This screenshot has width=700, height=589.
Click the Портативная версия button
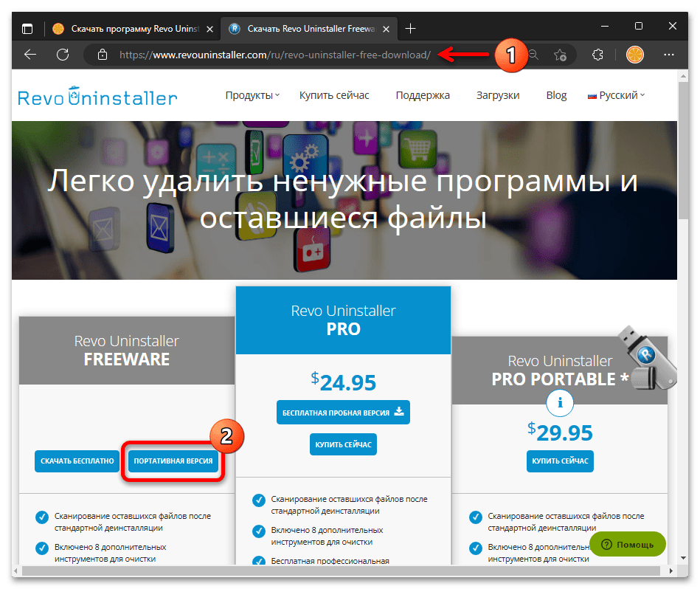pos(173,461)
